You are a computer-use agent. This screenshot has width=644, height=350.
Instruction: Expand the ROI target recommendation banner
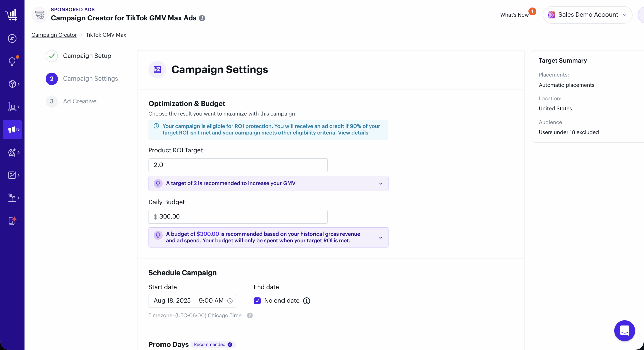pyautogui.click(x=380, y=184)
